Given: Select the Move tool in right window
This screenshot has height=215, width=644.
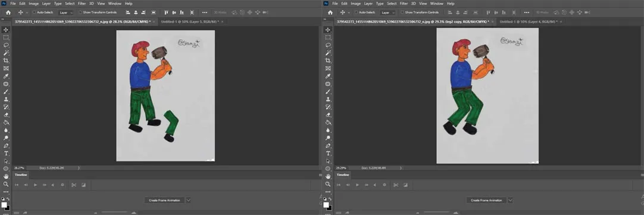Looking at the screenshot, I should point(328,30).
